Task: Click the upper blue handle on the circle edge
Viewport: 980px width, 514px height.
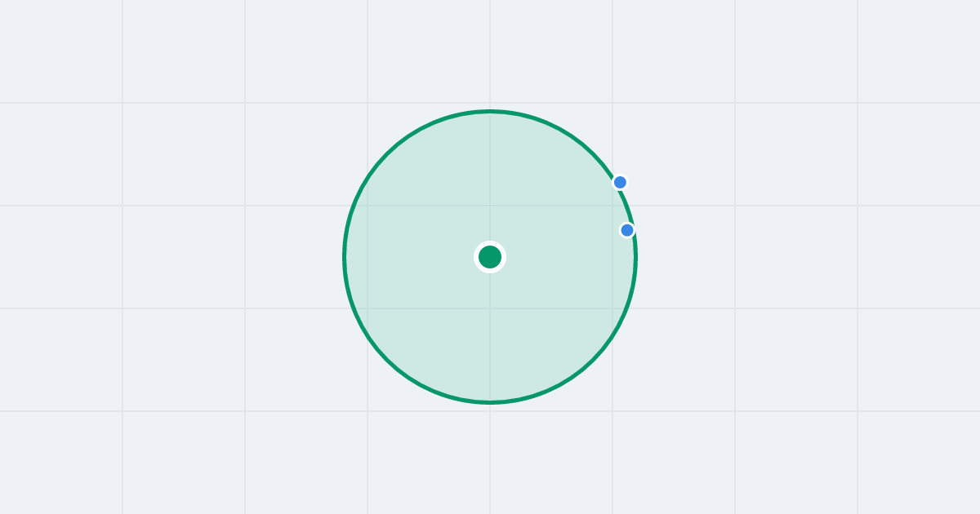Action: pyautogui.click(x=620, y=182)
